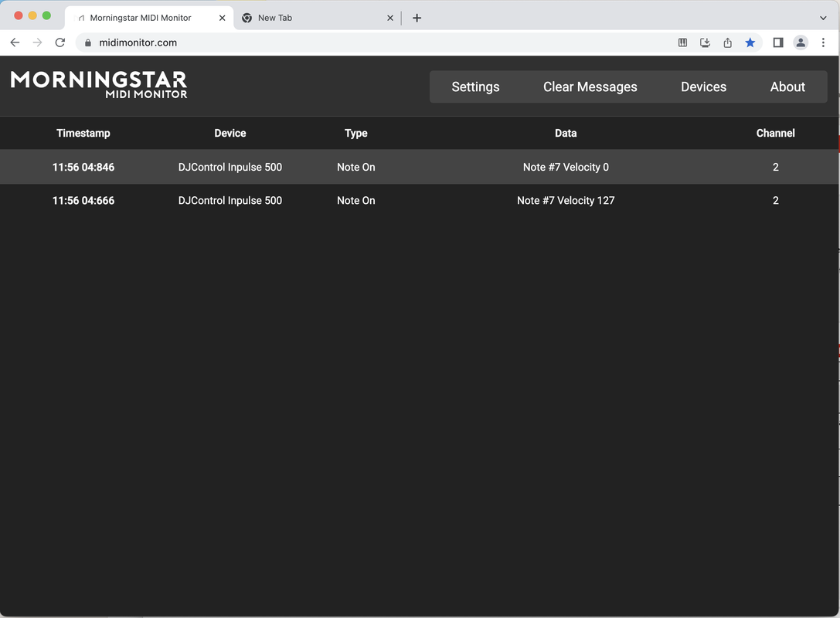
Task: Click the Channel column header
Action: click(x=775, y=133)
